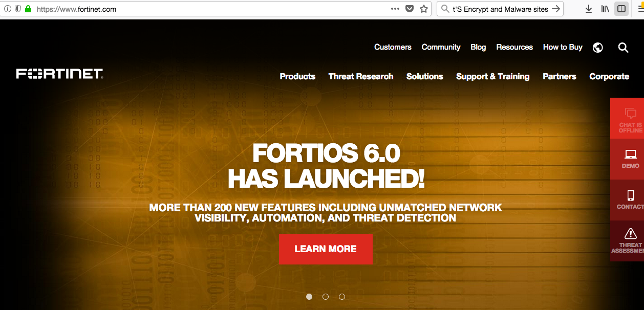The height and width of the screenshot is (310, 644).
Task: Toggle the bookmark star for this page
Action: coord(423,9)
